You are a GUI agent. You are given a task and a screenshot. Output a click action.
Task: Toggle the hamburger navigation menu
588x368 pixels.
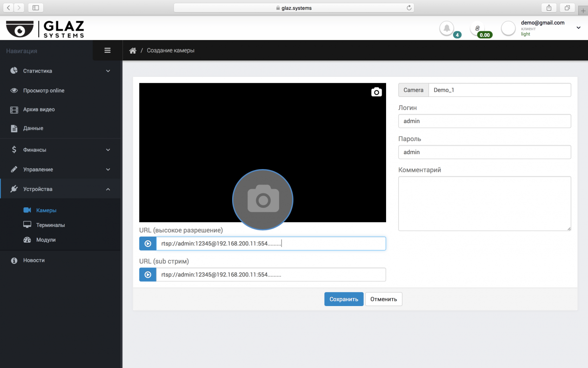click(107, 50)
